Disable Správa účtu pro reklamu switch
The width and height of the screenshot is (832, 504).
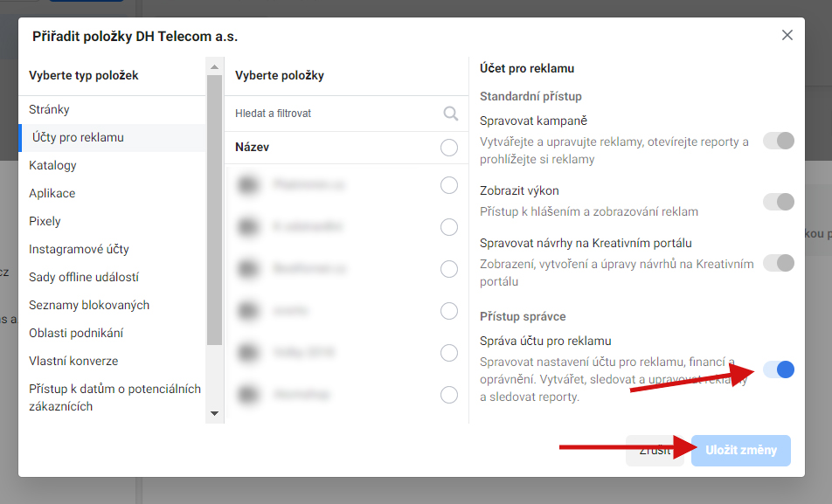tap(779, 369)
